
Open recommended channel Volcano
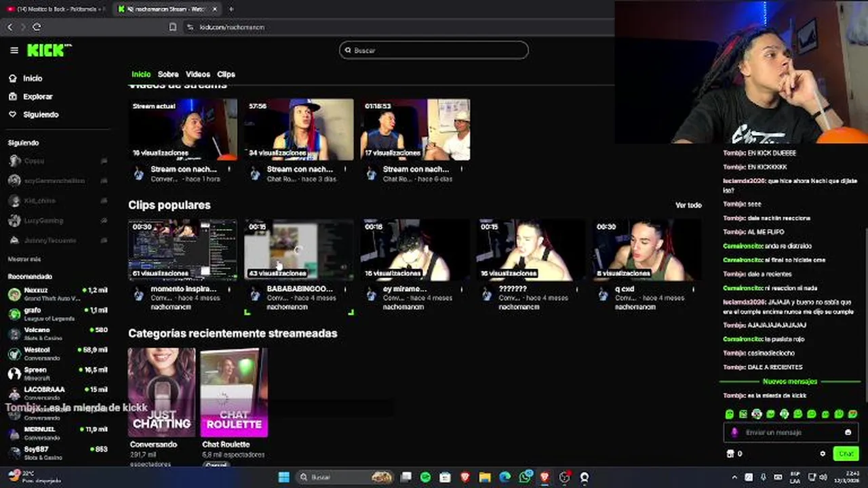click(x=58, y=333)
